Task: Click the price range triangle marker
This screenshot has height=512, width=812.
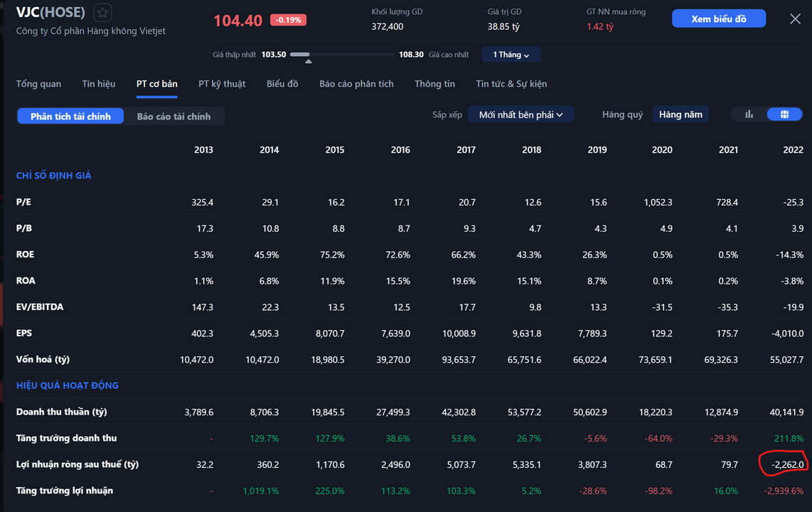Action: click(308, 62)
